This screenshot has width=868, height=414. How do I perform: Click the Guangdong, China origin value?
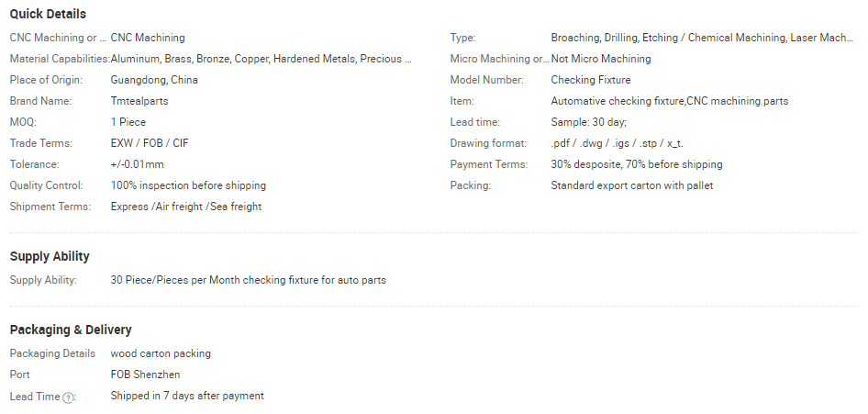(154, 80)
